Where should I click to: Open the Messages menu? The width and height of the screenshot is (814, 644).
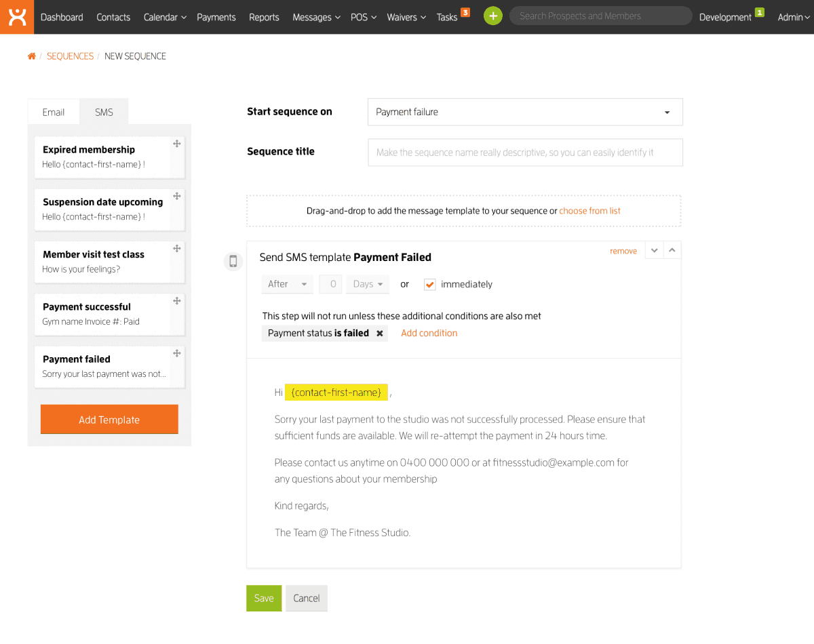(x=316, y=17)
